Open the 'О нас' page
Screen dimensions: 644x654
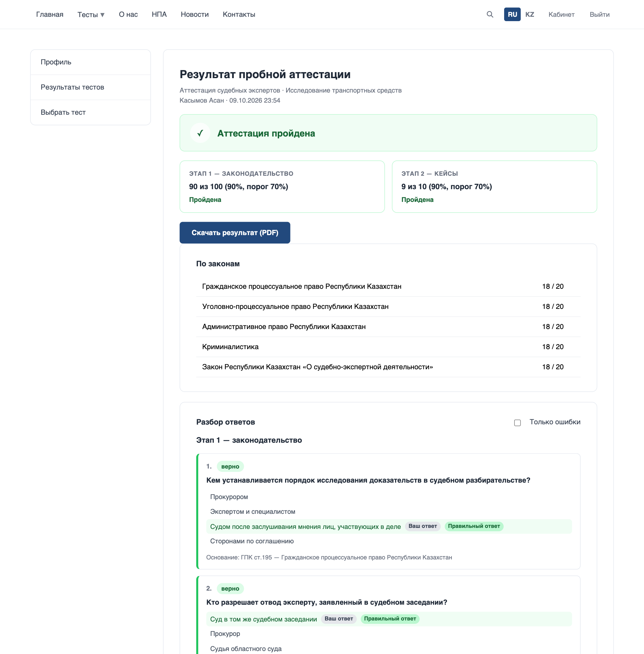tap(128, 14)
